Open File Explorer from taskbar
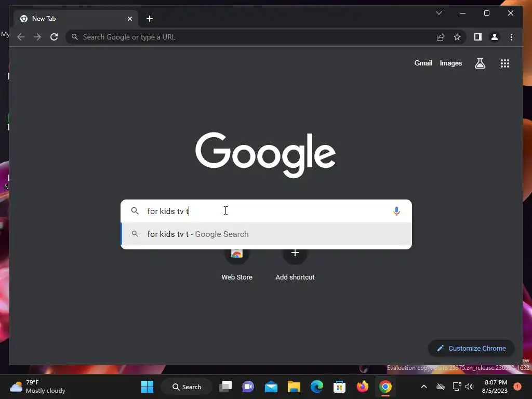This screenshot has height=399, width=532. click(294, 387)
